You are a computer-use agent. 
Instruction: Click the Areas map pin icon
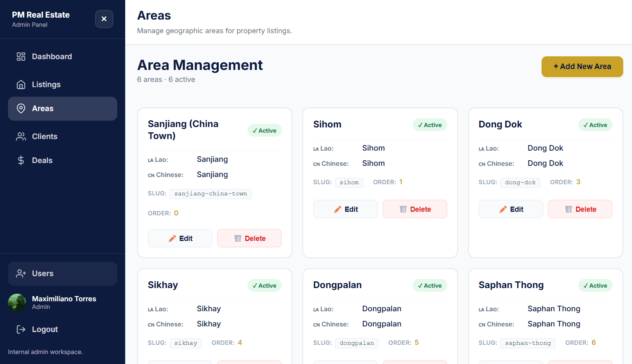(x=21, y=108)
